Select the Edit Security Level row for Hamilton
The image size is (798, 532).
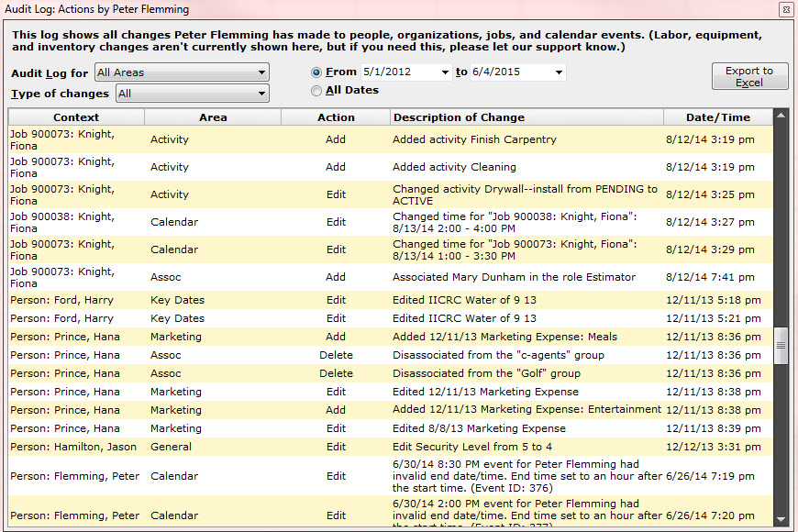(391, 447)
